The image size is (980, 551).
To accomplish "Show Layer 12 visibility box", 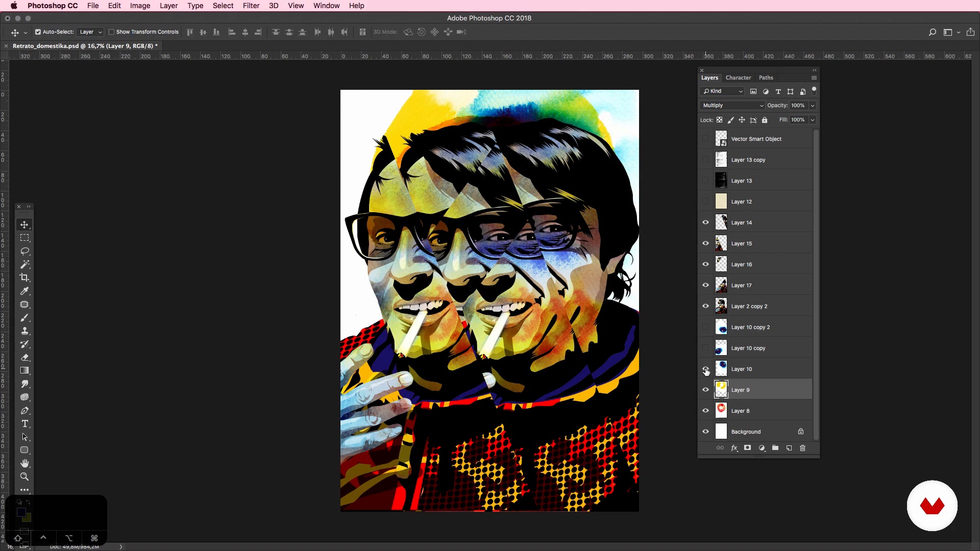I will (x=705, y=202).
